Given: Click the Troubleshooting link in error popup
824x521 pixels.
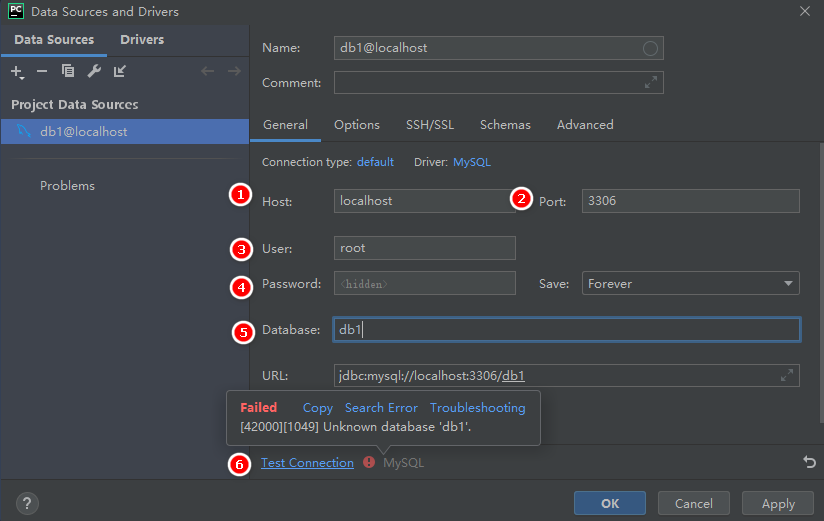Looking at the screenshot, I should [x=477, y=408].
